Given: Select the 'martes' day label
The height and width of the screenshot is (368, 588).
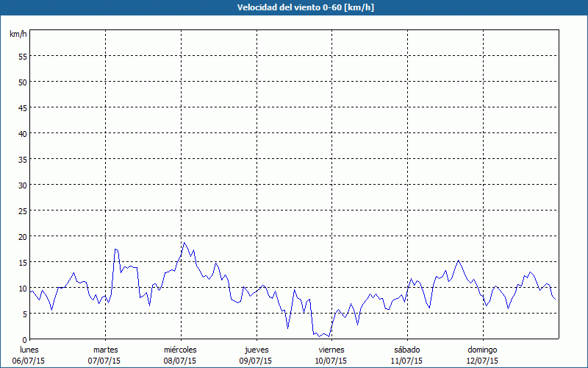Looking at the screenshot, I should [106, 350].
